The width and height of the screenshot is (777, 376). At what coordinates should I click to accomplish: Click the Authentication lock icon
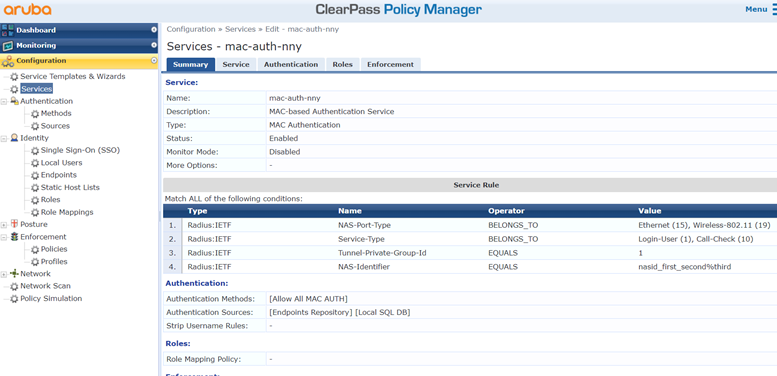click(x=14, y=101)
